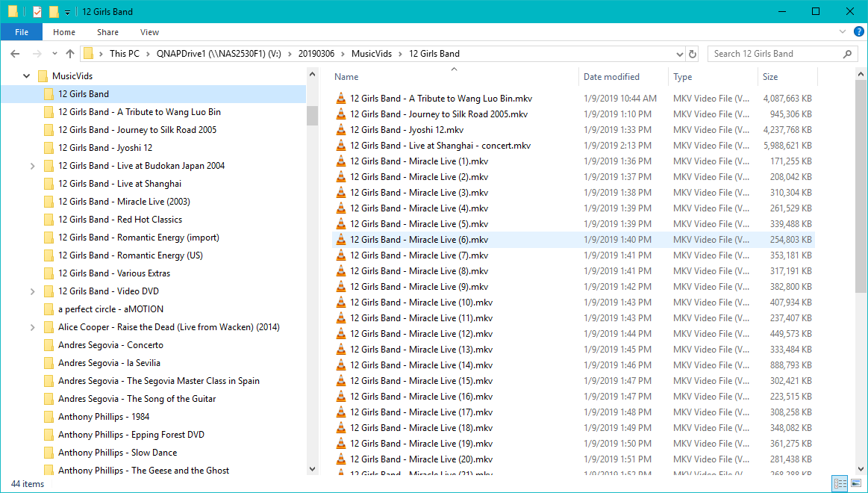
Task: Click This PC in the address bar
Action: tap(125, 54)
